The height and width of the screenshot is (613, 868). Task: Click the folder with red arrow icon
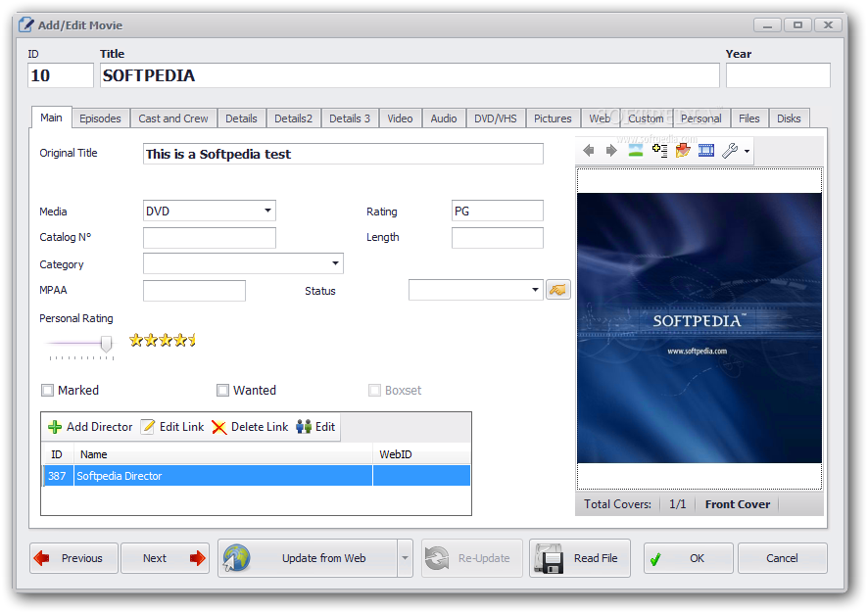tap(683, 150)
